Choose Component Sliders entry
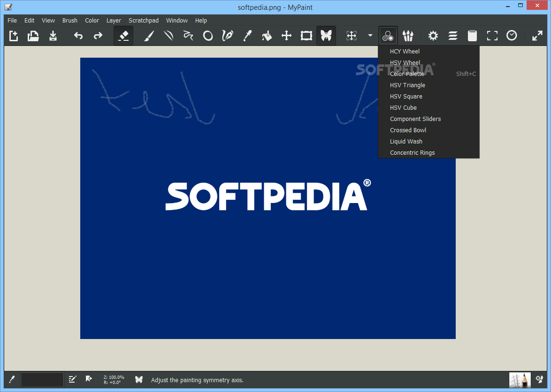551x392 pixels. click(x=429, y=119)
